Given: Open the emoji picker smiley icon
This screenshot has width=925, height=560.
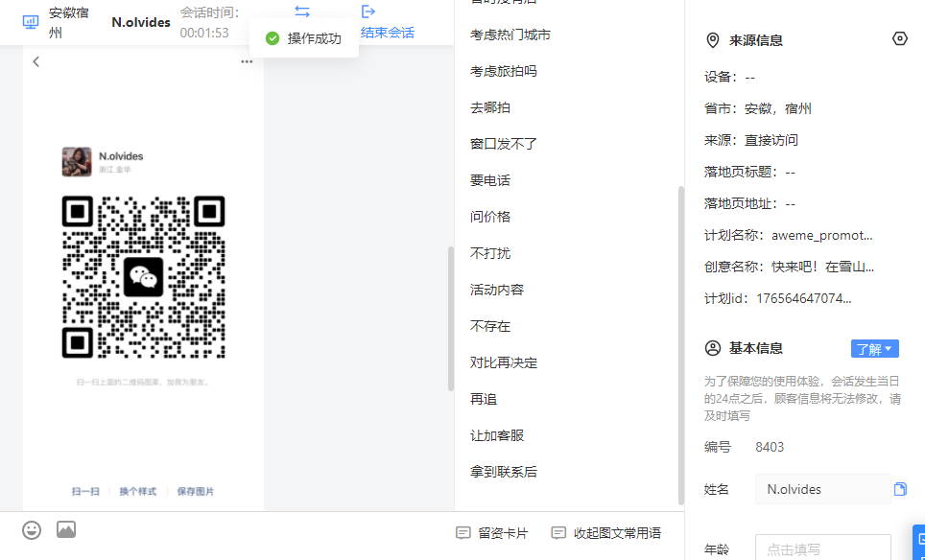Looking at the screenshot, I should click(x=32, y=530).
